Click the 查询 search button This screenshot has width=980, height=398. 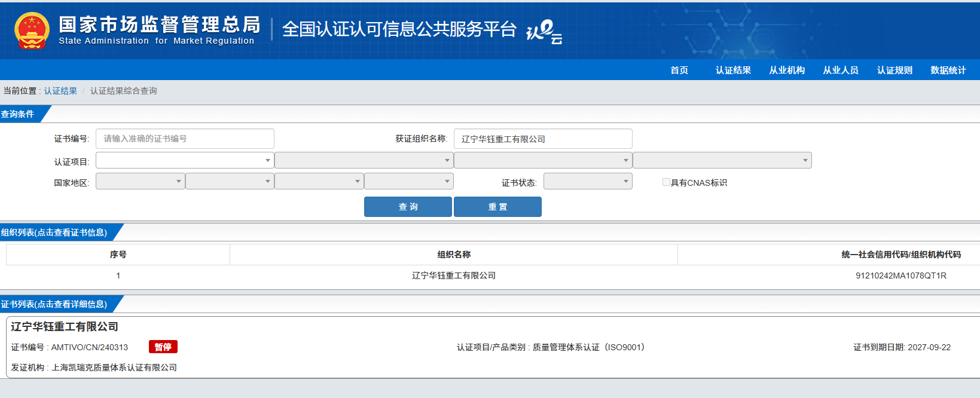(408, 207)
